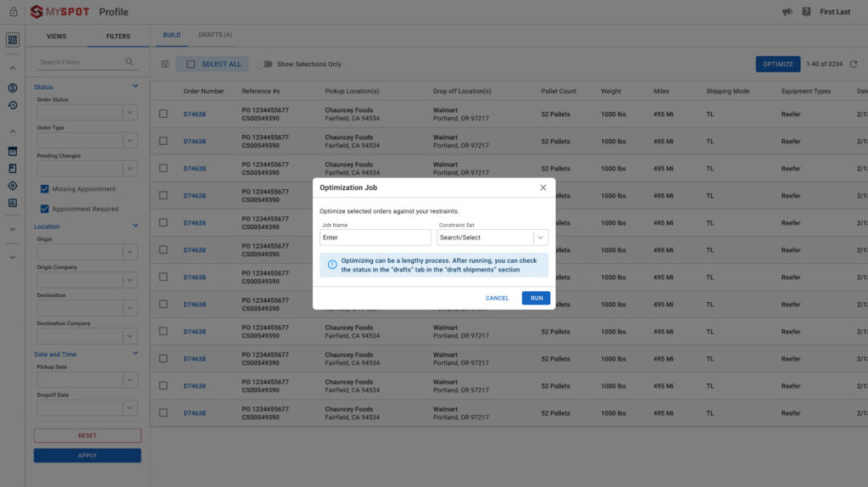The height and width of the screenshot is (487, 868).
Task: Click the Apply filters button
Action: [87, 456]
